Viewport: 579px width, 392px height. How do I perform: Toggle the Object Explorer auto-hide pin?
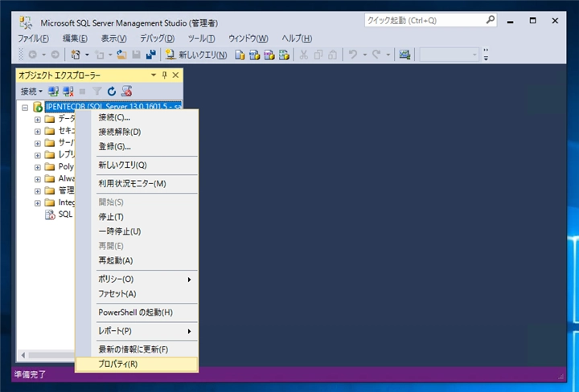click(x=164, y=76)
